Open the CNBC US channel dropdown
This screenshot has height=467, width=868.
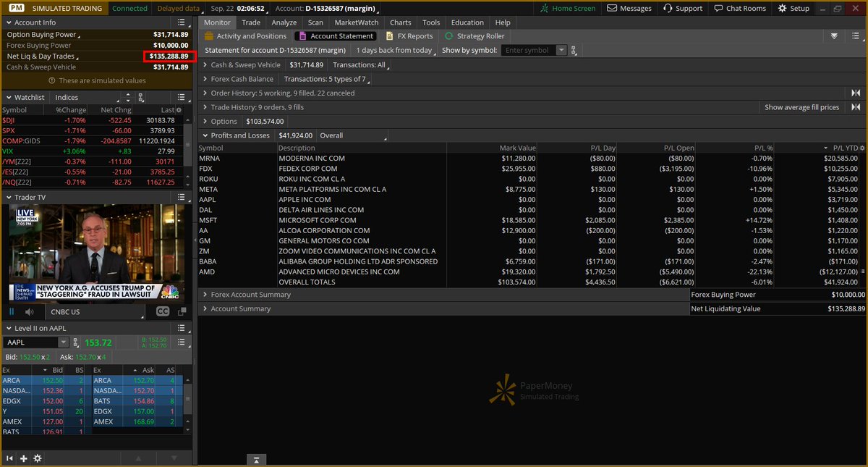(95, 311)
